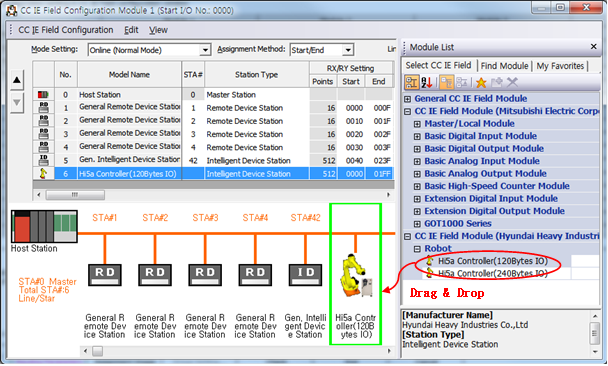This screenshot has height=366, width=608.
Task: Expand GOT1000 Series node
Action: point(417,224)
